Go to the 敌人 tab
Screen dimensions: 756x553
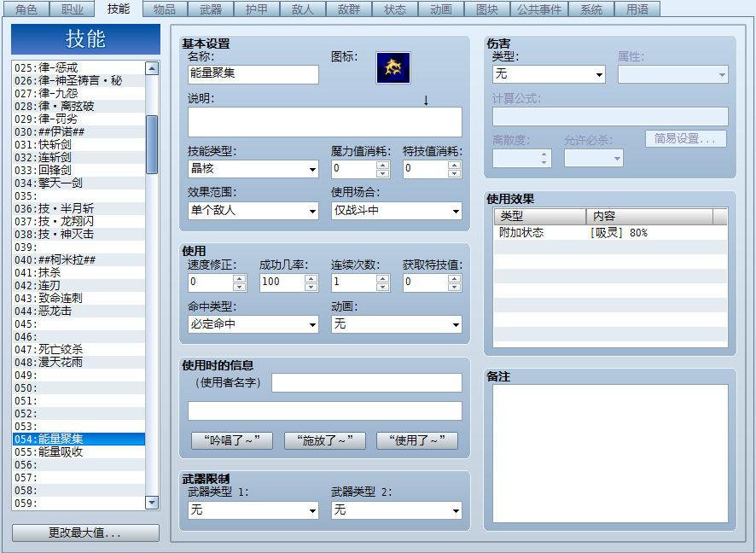(x=303, y=9)
